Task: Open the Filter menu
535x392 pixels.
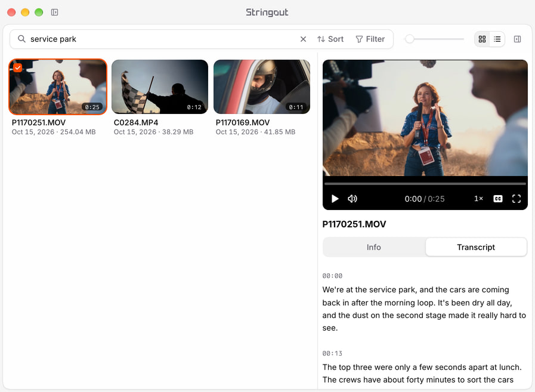Action: pos(370,39)
